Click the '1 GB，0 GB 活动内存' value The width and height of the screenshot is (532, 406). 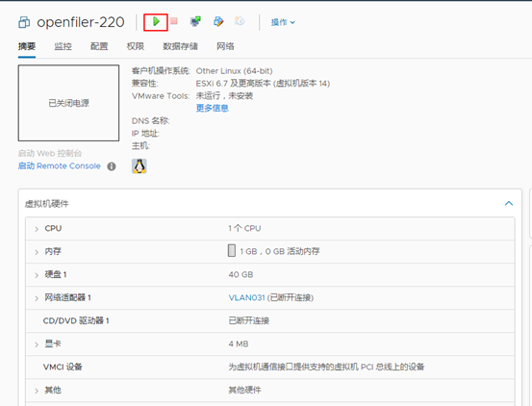pos(280,251)
